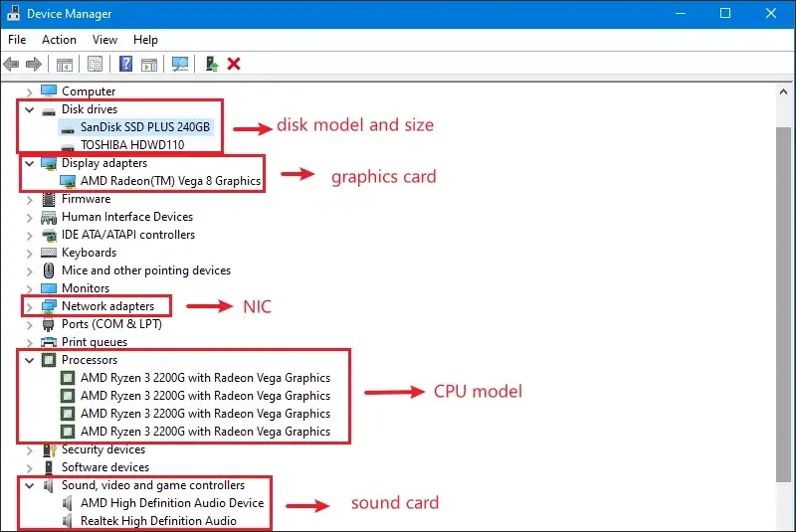Expand the Keyboards category

click(x=30, y=253)
